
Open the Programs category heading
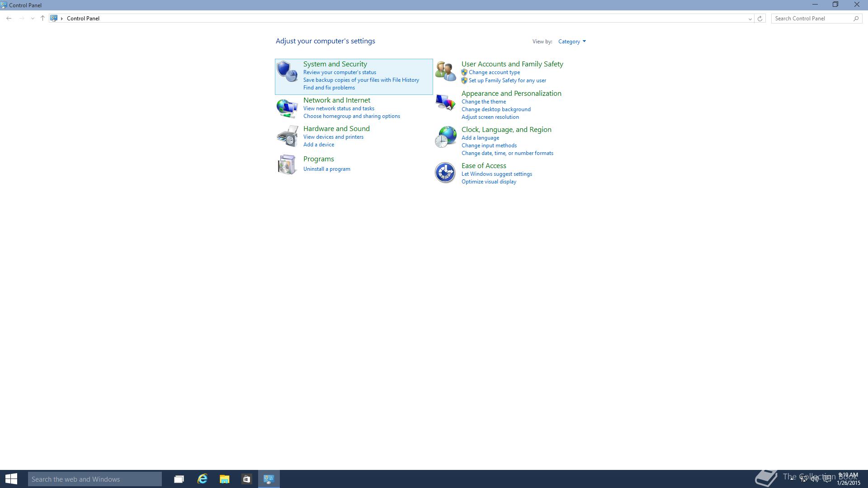[319, 159]
